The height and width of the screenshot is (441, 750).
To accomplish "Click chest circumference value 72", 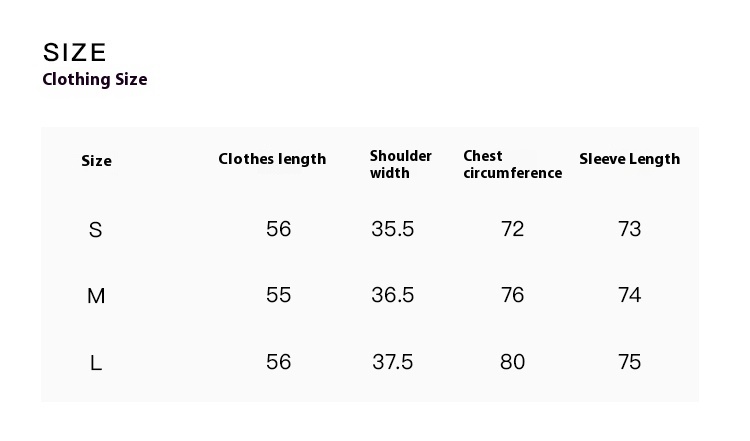I will pos(513,229).
